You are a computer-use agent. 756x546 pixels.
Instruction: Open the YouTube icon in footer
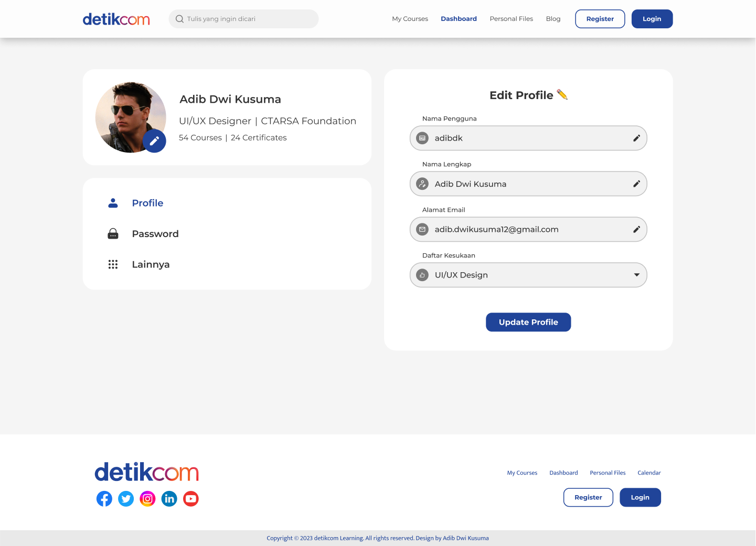pos(191,499)
